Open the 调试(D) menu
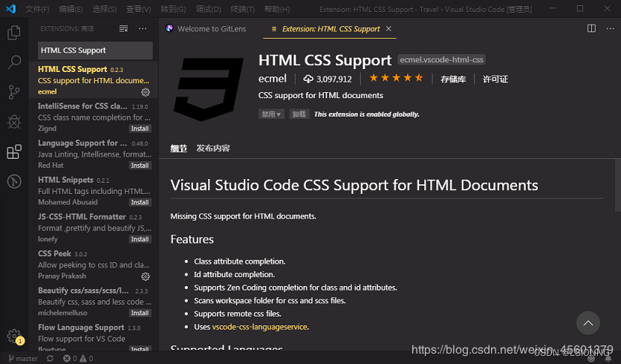621x364 pixels. click(x=208, y=9)
